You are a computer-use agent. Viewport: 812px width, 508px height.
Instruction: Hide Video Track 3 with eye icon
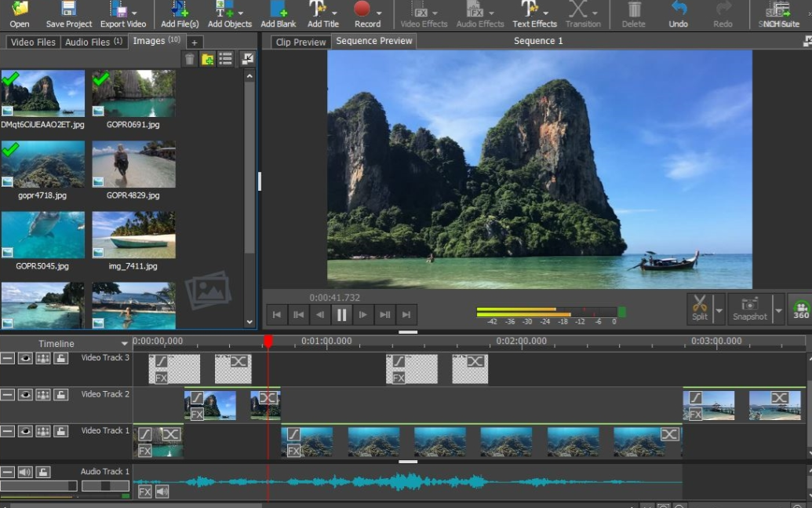click(25, 358)
